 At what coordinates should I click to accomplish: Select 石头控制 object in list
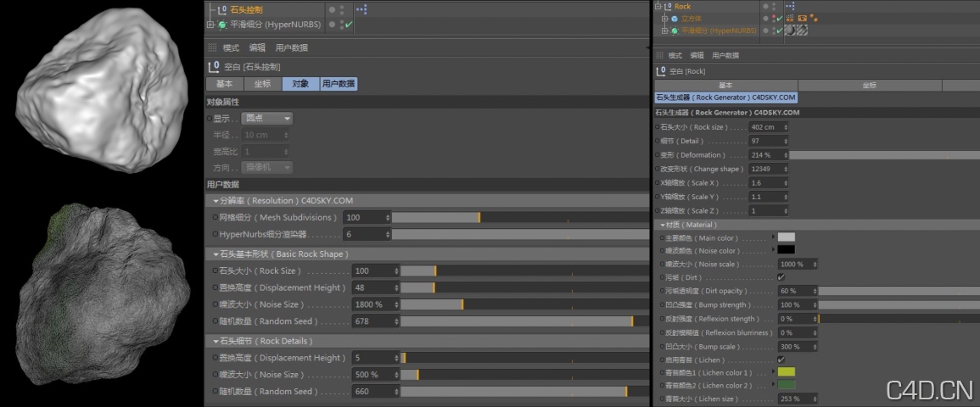(246, 10)
